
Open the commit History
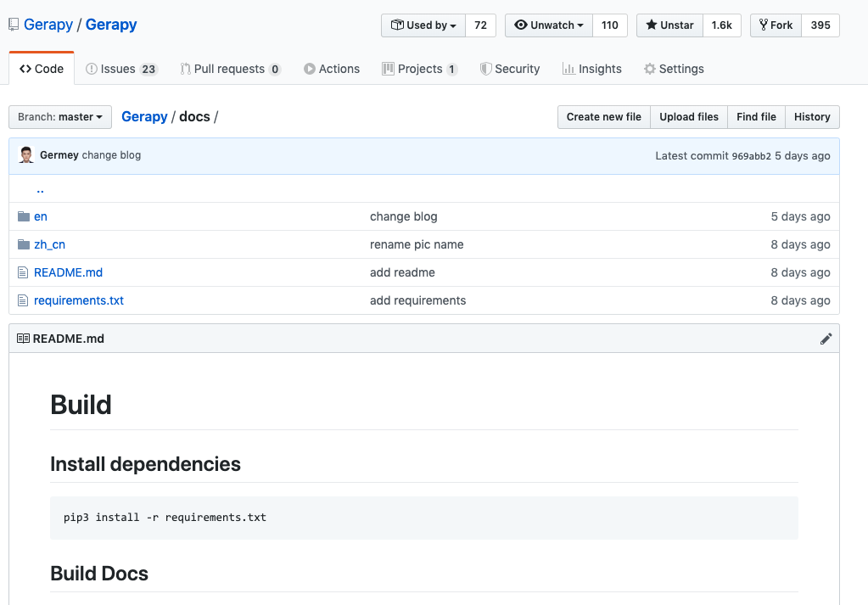click(x=812, y=117)
